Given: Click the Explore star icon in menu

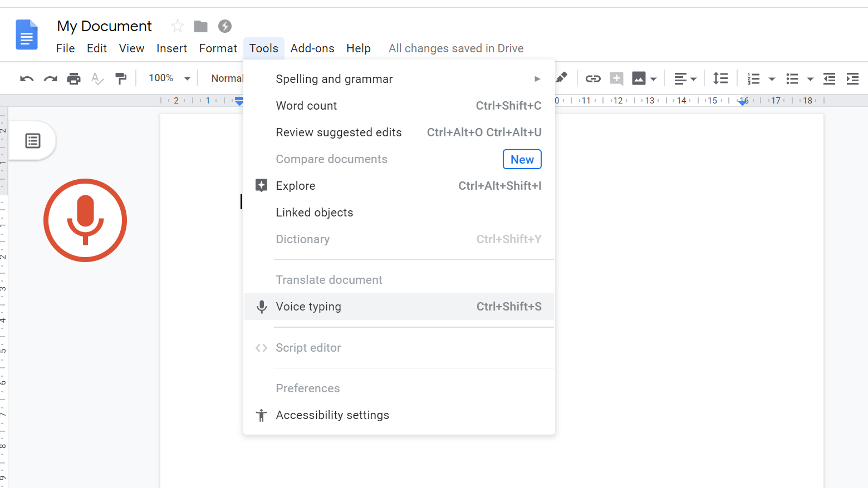Looking at the screenshot, I should [261, 185].
